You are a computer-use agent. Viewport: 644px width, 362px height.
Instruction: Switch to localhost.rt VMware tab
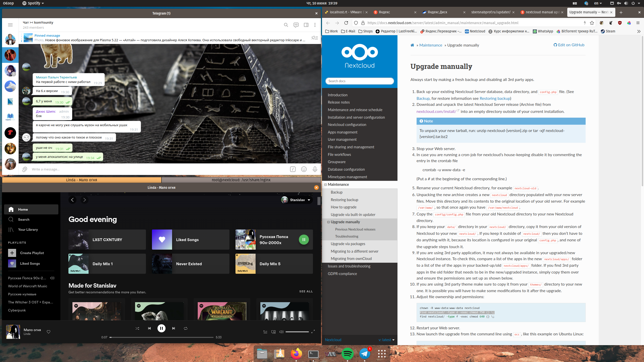[x=346, y=12]
